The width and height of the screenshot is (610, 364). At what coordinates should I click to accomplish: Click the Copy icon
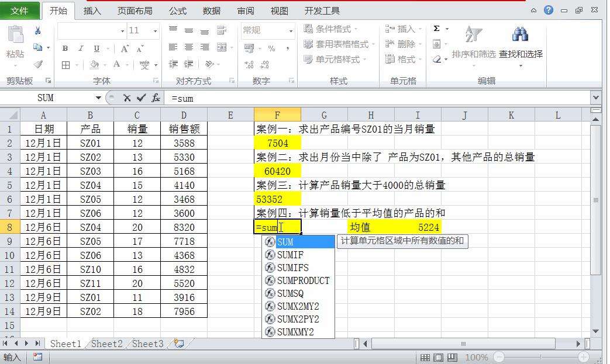38,47
